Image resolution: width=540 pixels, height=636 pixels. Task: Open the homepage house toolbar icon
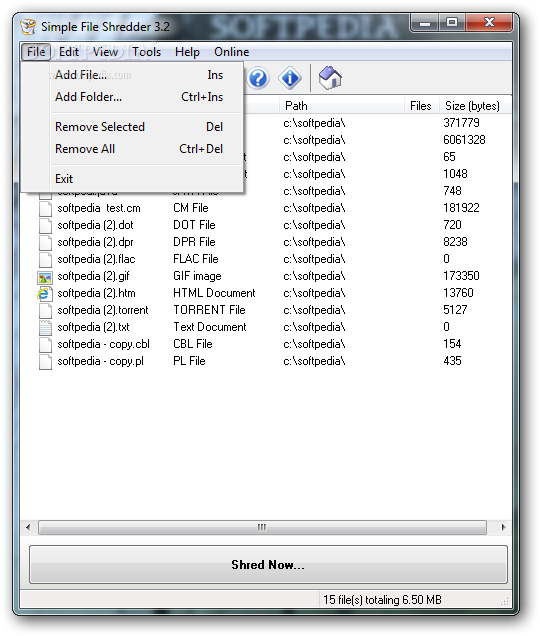pyautogui.click(x=330, y=78)
